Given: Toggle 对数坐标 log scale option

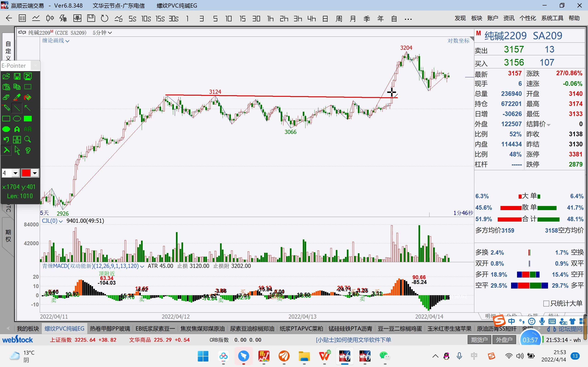Looking at the screenshot, I should click(x=458, y=41).
